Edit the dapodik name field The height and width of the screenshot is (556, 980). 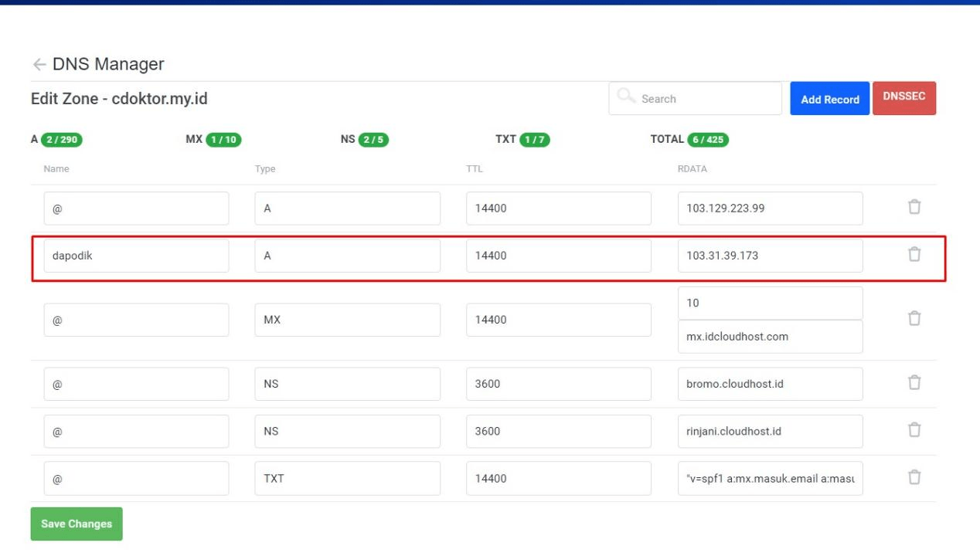tap(136, 256)
